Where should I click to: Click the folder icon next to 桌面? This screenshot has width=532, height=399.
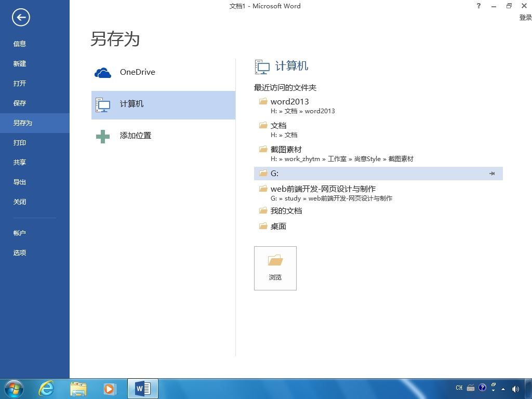click(x=263, y=225)
